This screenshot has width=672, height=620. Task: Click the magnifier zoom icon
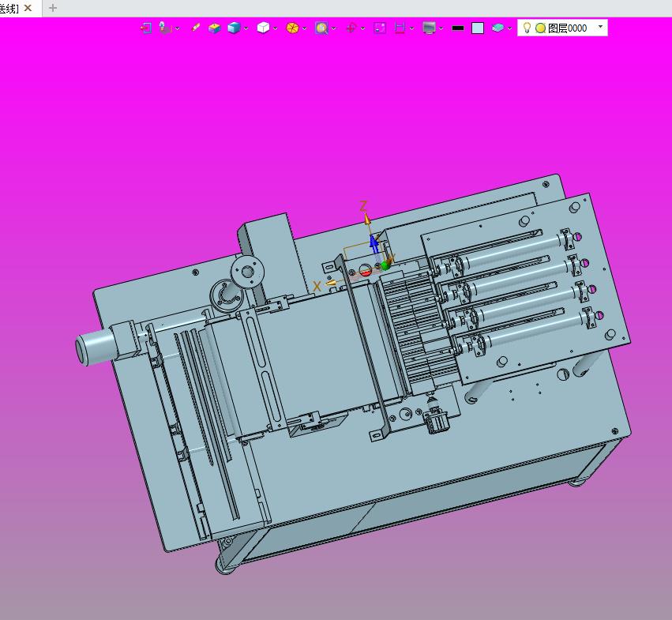(321, 28)
